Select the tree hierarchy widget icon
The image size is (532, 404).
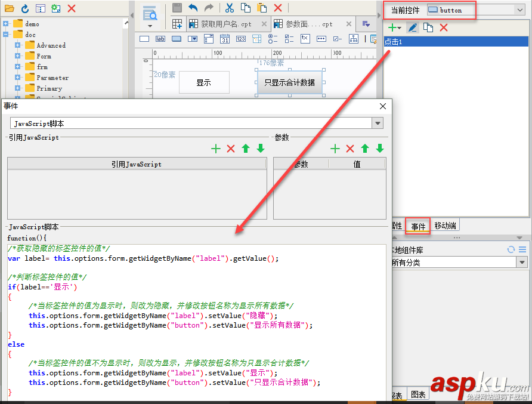(354, 39)
